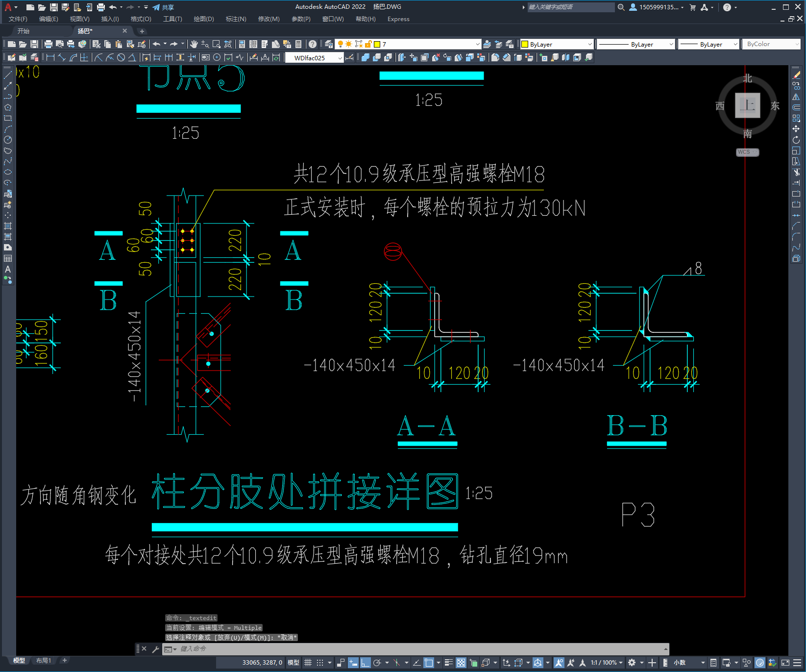The width and height of the screenshot is (806, 672).
Task: Click the Move tool in modify toolbar
Action: point(796,129)
